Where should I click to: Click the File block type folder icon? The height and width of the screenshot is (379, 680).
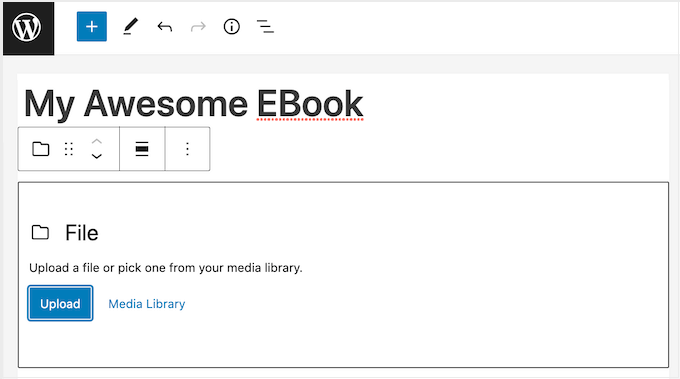(x=41, y=149)
